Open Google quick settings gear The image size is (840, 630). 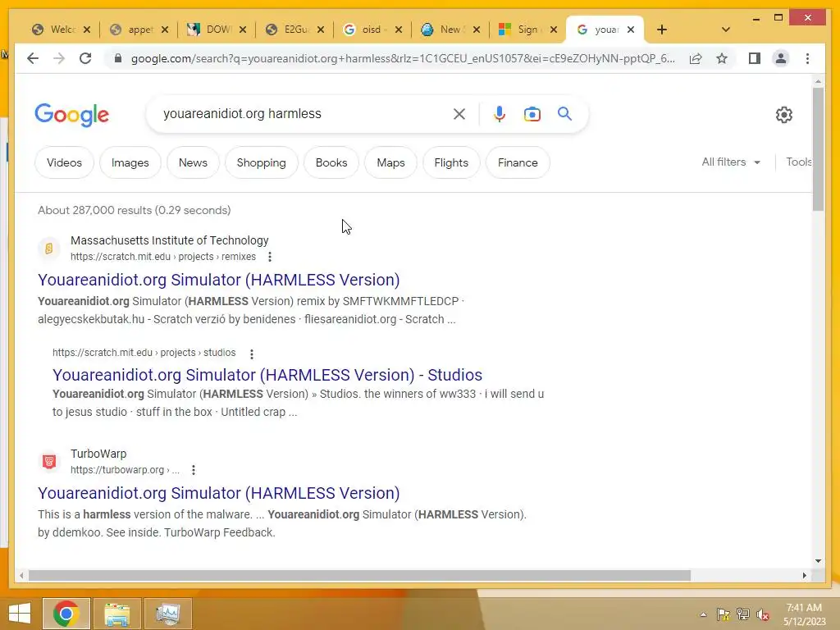(x=783, y=114)
